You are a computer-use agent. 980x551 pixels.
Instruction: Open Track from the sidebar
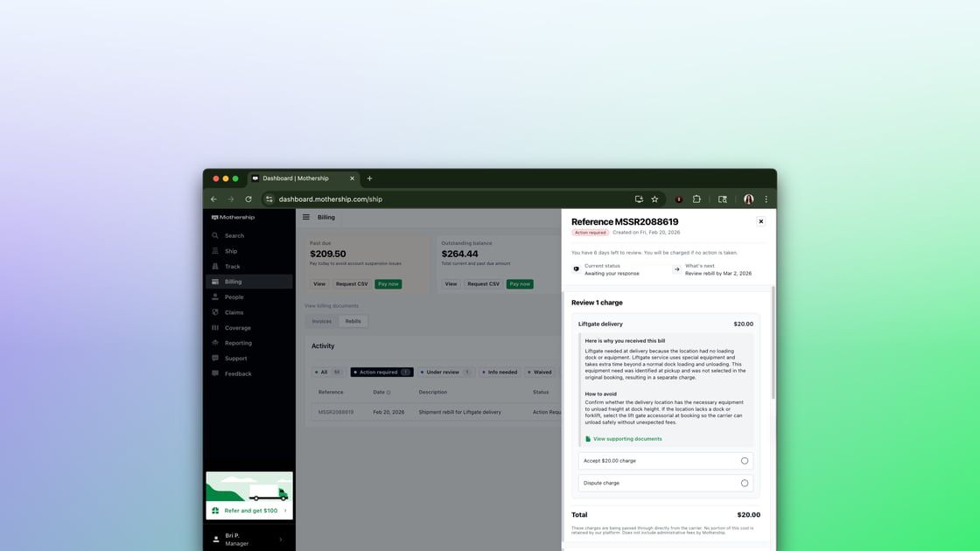pos(214,266)
